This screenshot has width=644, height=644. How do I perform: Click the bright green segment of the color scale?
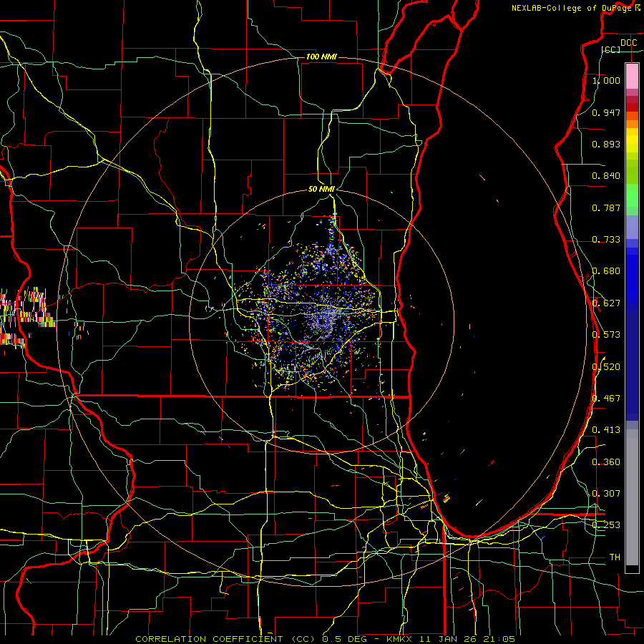[632, 195]
